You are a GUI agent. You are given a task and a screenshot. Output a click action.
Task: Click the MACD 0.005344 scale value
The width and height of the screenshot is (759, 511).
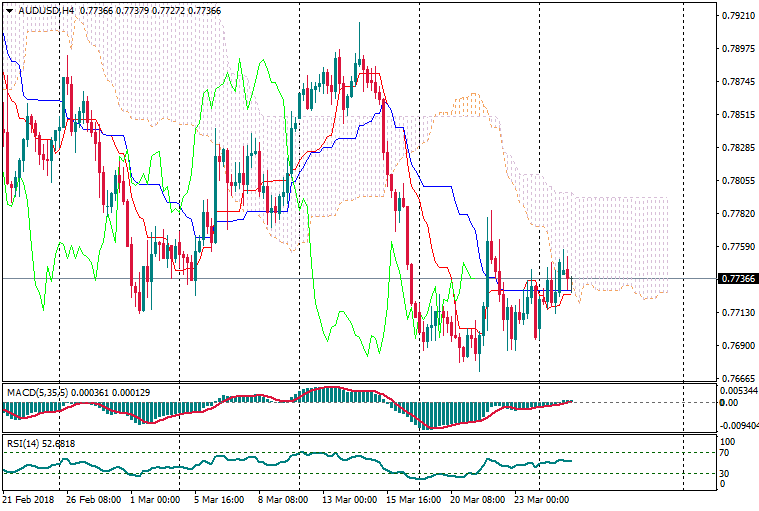pos(739,391)
